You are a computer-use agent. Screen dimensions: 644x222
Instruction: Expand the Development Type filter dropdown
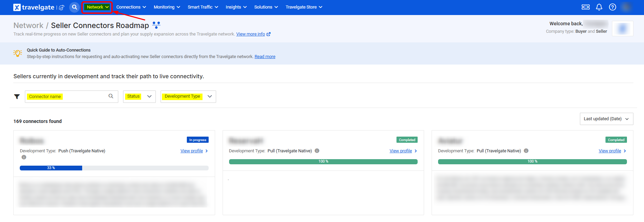(188, 97)
